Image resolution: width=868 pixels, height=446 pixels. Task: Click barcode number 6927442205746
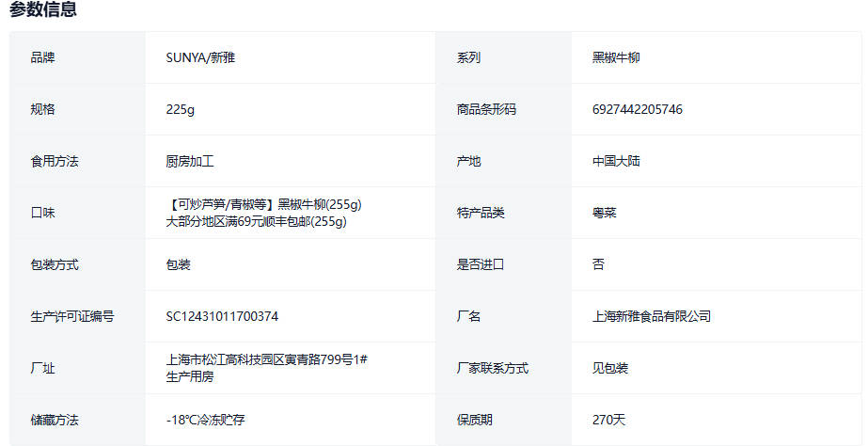pos(637,109)
